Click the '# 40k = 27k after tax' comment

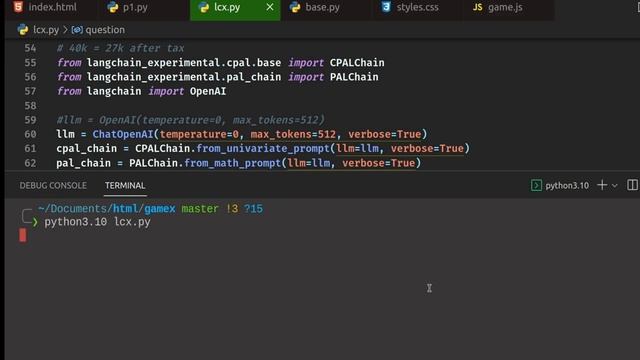tap(120, 48)
